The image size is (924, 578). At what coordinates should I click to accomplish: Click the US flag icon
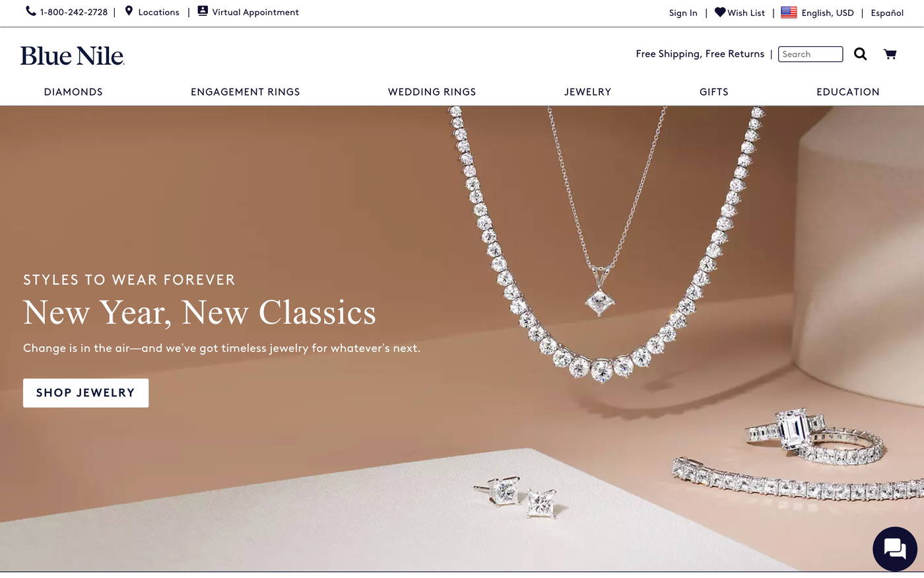(x=789, y=13)
